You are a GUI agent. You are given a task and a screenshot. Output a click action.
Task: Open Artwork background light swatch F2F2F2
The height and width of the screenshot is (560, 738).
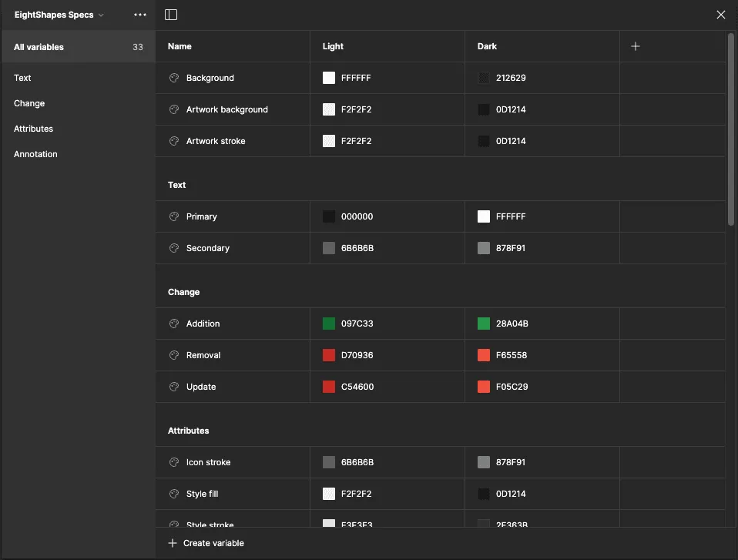coord(328,109)
